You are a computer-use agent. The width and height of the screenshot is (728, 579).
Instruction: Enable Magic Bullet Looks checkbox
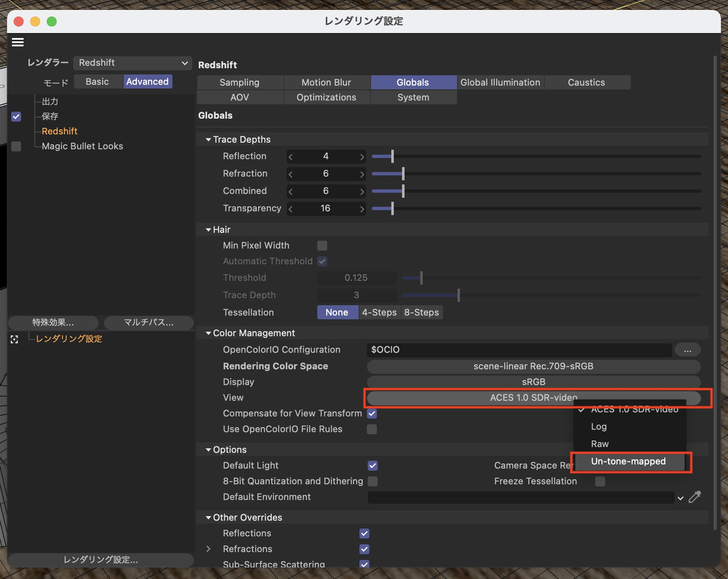click(x=16, y=146)
